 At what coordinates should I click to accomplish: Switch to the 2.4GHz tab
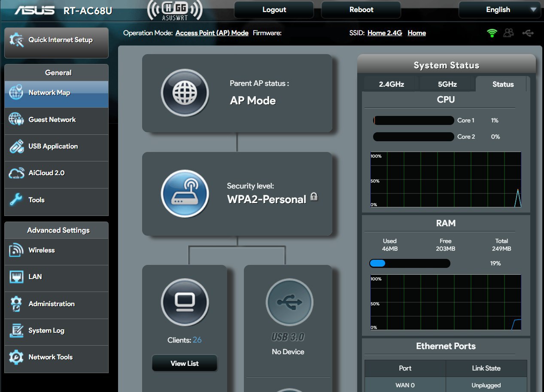(391, 84)
